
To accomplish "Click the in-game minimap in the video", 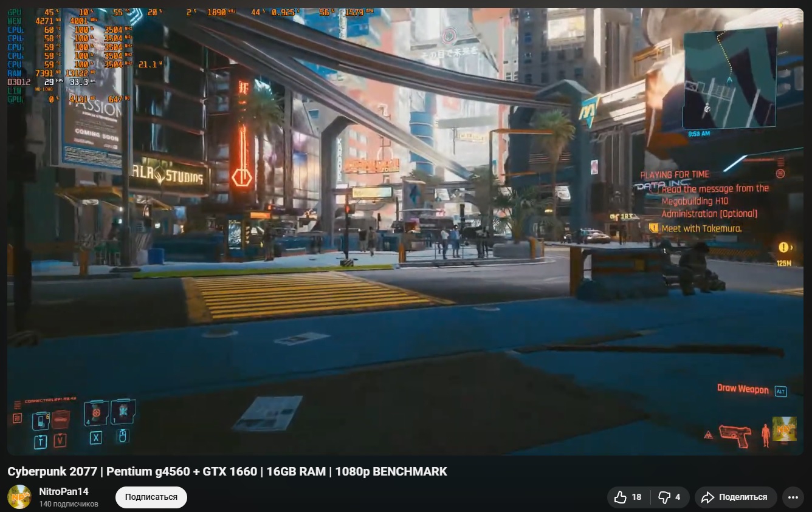I will (x=729, y=77).
